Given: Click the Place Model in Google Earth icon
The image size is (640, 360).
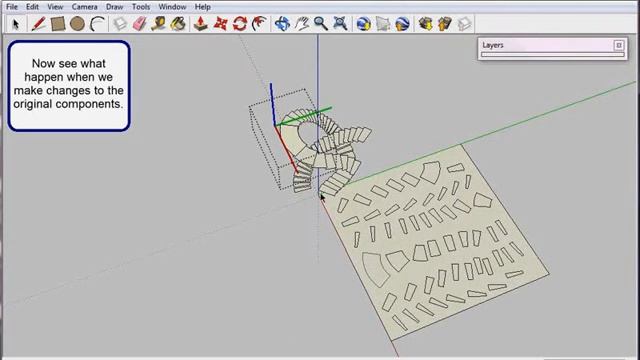Looking at the screenshot, I should 402,24.
